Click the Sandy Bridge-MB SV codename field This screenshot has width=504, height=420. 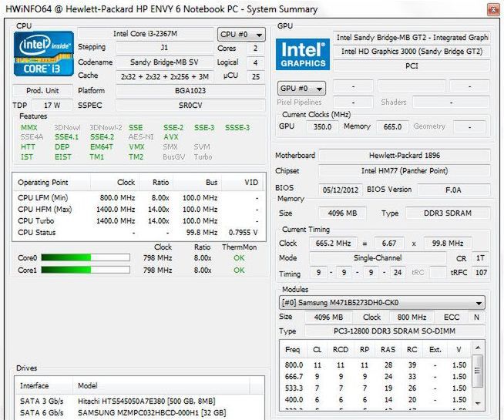click(164, 62)
